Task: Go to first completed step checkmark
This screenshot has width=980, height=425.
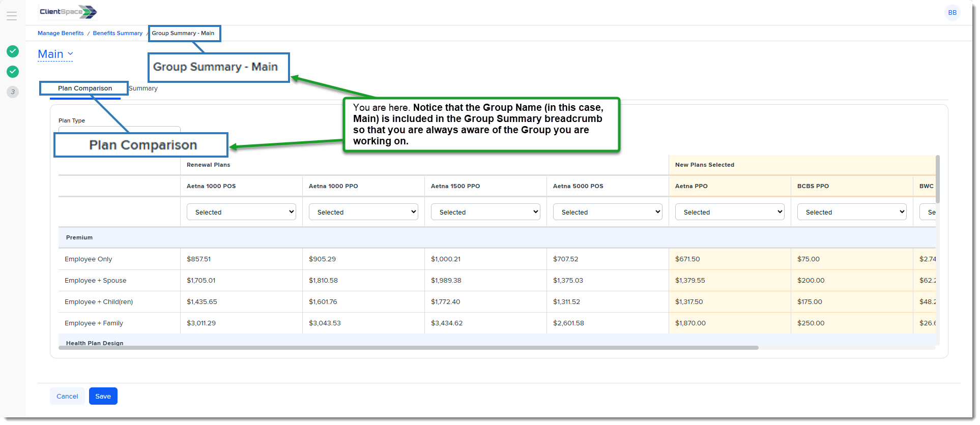Action: [x=13, y=51]
